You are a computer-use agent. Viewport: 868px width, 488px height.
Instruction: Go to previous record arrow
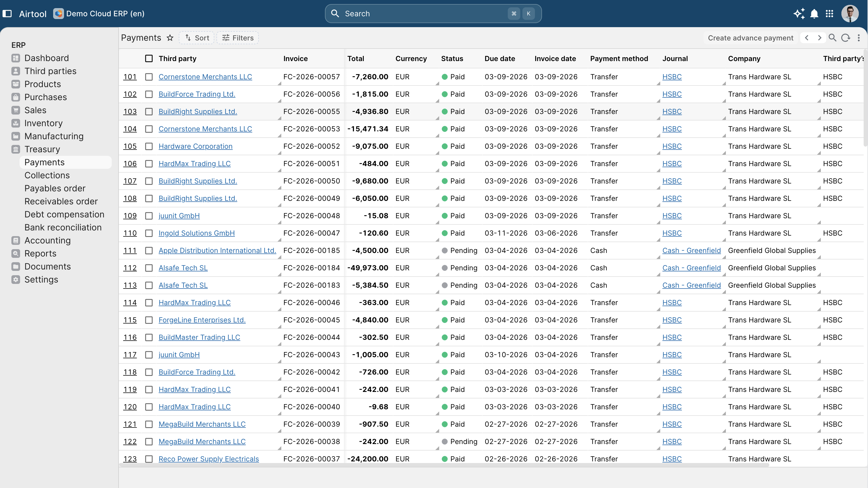pos(807,38)
